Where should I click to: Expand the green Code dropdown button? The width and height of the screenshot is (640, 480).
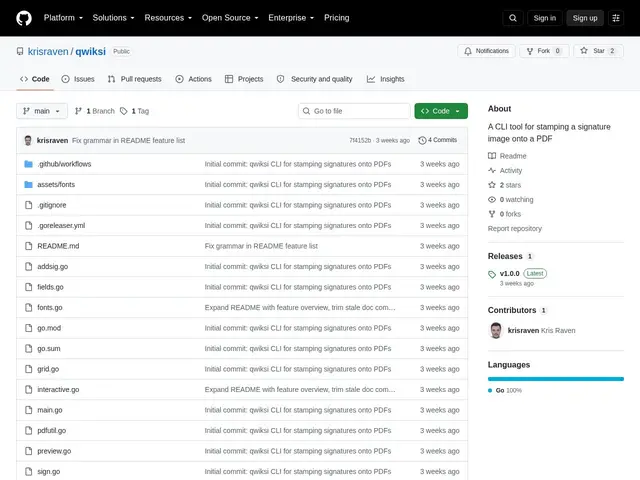coord(441,111)
